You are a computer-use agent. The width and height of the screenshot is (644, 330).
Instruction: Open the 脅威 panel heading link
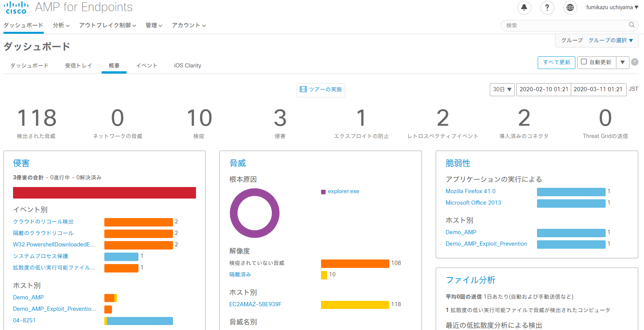click(x=238, y=163)
